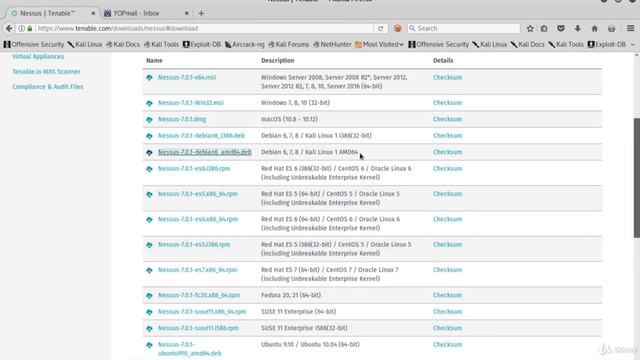
Task: Open the orange extension icon beside Search
Action: [x=397, y=28]
